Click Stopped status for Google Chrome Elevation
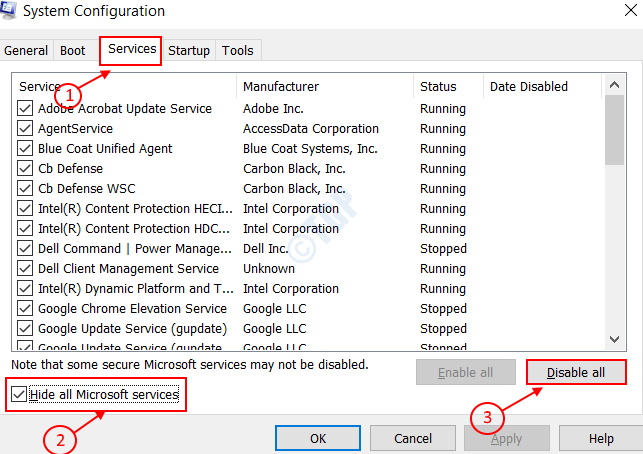The image size is (643, 454). click(443, 308)
